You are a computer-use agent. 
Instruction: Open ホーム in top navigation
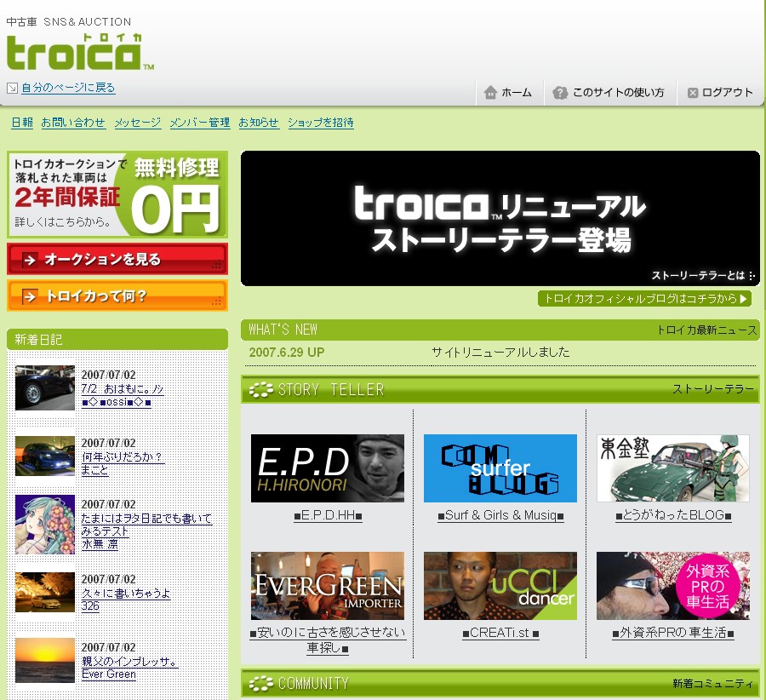pyautogui.click(x=517, y=92)
